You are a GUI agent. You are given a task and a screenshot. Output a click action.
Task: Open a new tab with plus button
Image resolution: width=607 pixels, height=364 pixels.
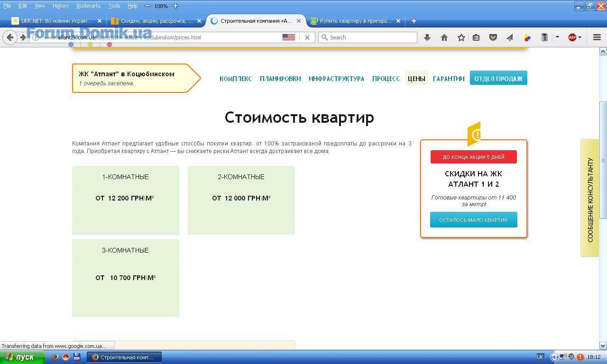tap(414, 21)
